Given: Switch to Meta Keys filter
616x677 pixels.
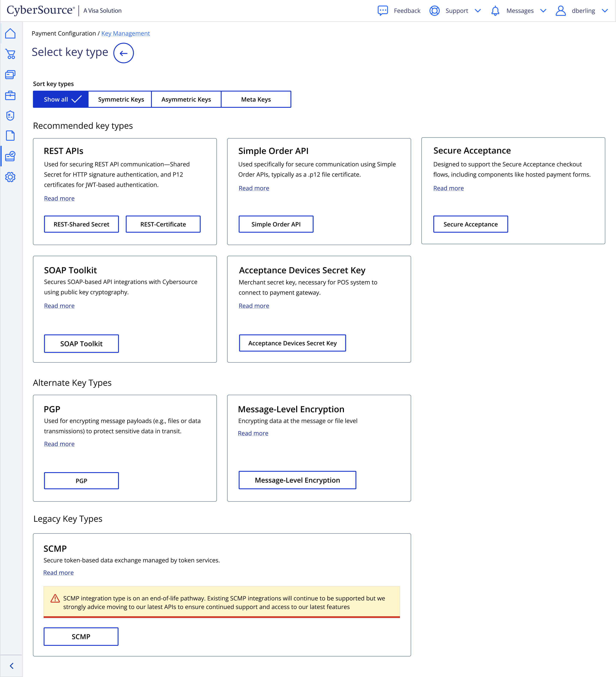Looking at the screenshot, I should [x=256, y=99].
